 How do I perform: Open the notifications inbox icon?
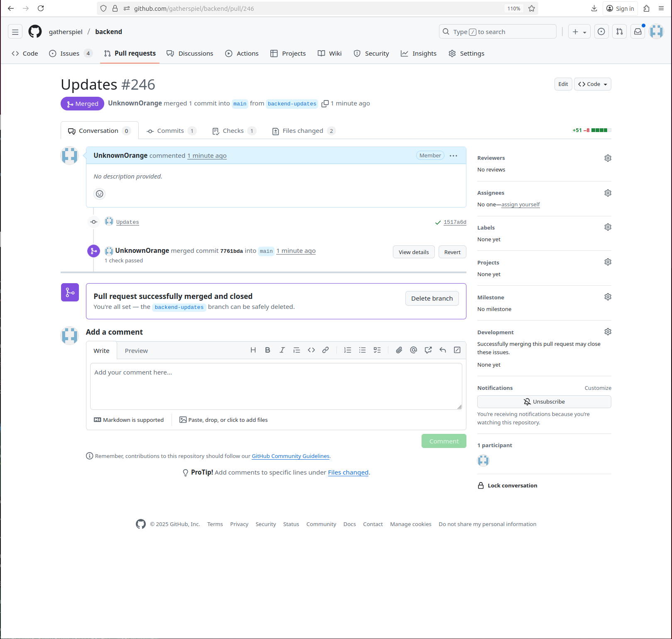tap(638, 32)
